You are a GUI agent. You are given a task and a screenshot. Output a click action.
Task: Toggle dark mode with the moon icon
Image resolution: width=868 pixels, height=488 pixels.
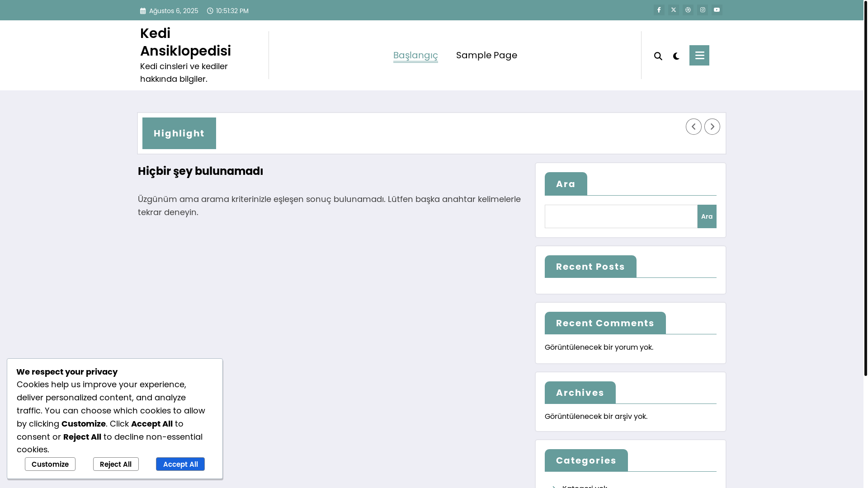[x=676, y=56]
